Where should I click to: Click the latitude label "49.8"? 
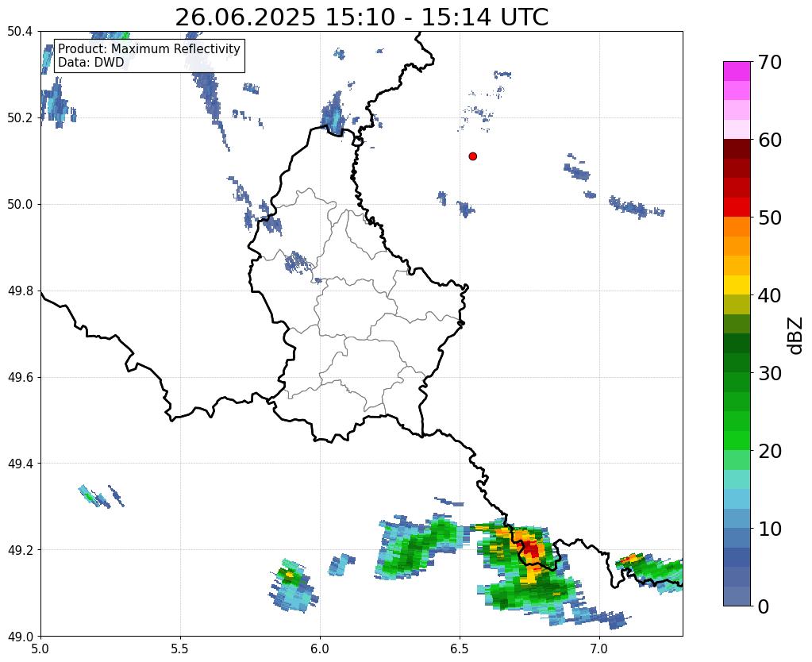pos(20,291)
